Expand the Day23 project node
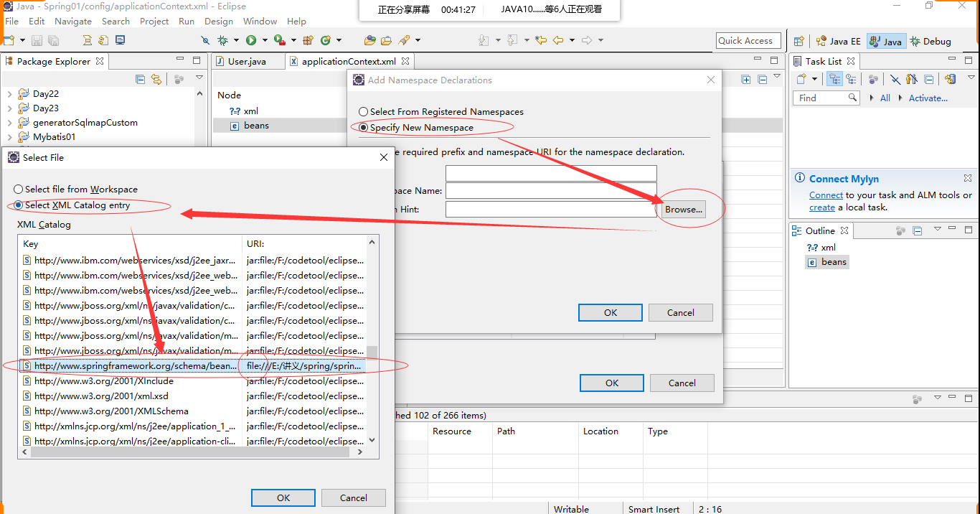This screenshot has height=514, width=980. [9, 108]
